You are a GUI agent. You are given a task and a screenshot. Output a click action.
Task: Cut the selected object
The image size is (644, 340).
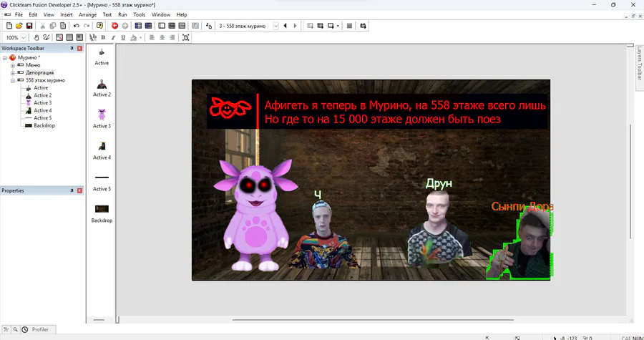pos(42,26)
